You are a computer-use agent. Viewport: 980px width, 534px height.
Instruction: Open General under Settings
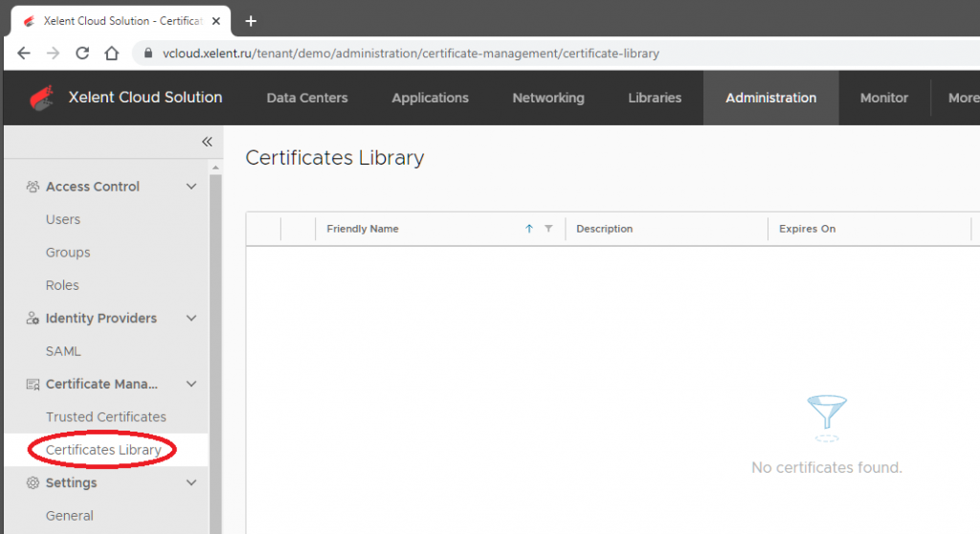69,516
